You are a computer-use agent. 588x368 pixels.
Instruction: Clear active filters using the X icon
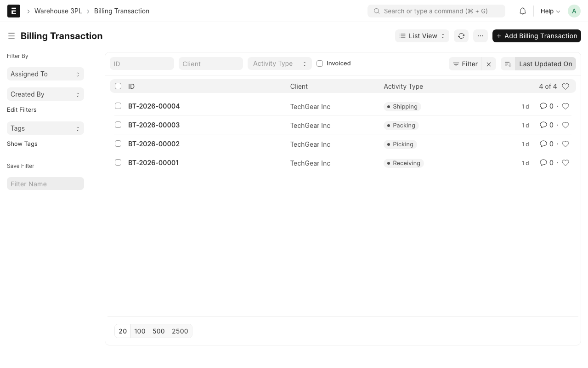[x=489, y=64]
